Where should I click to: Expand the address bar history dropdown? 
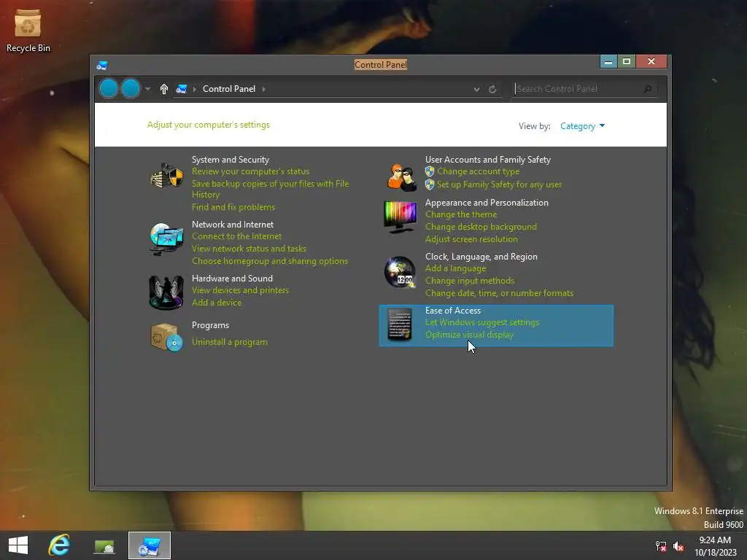click(x=476, y=89)
